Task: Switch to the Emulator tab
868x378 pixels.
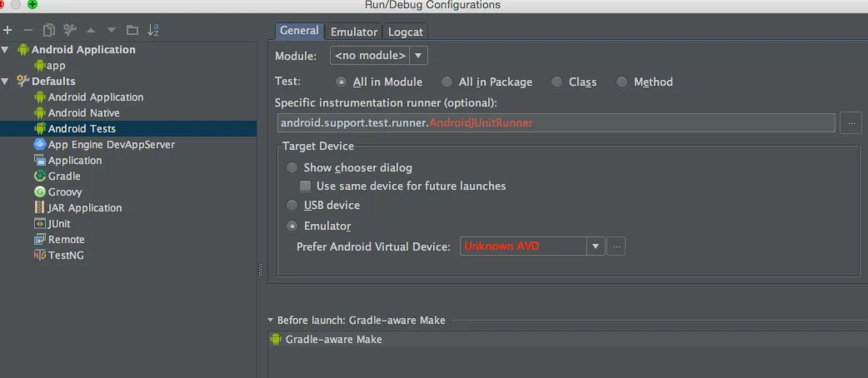Action: click(x=354, y=32)
